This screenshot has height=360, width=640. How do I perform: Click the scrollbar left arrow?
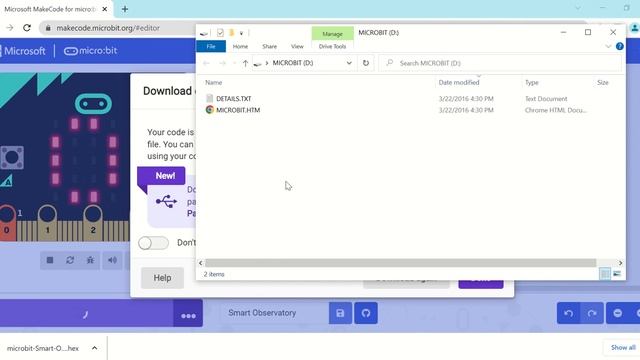pyautogui.click(x=200, y=263)
